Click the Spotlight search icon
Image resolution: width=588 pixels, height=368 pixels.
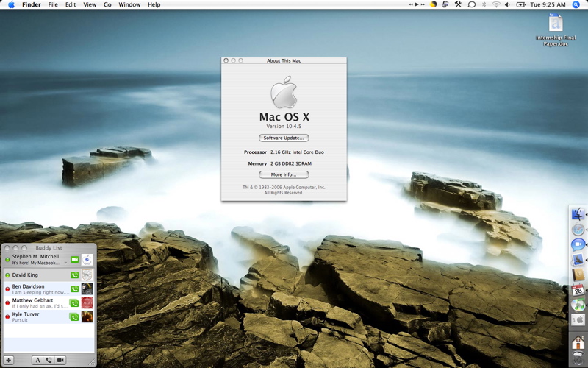tap(576, 4)
